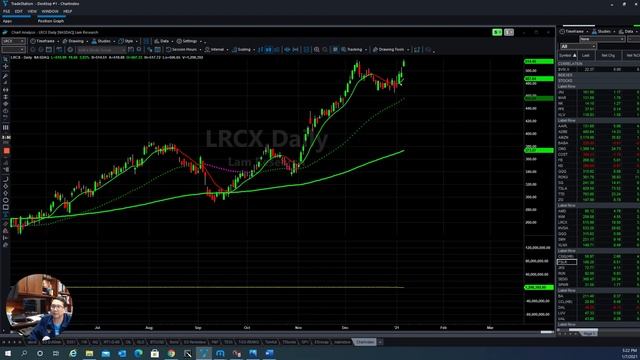Launch Microsoft Edge from taskbar
Viewport: 640px width, 360px height.
138,353
